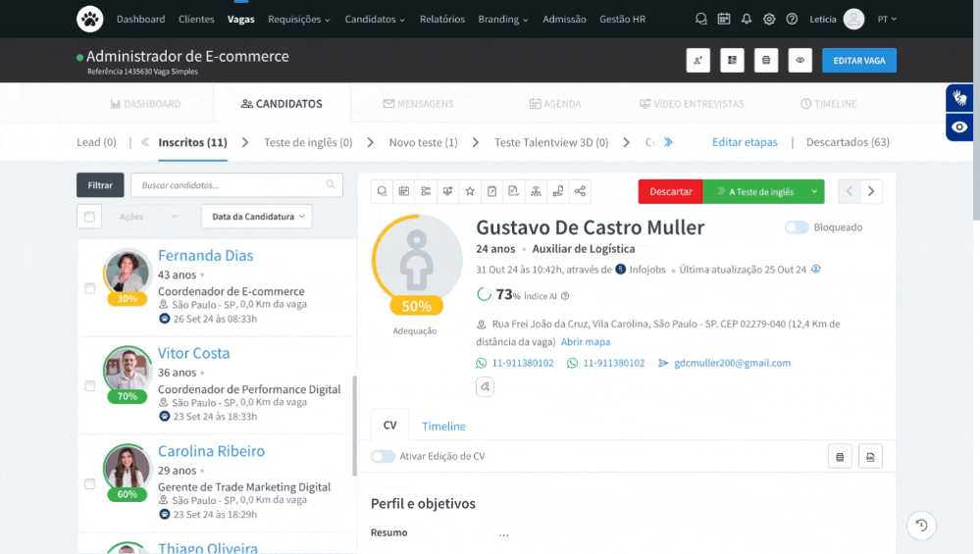Check the select-all candidates checkbox
The height and width of the screenshot is (554, 980).
tap(89, 216)
